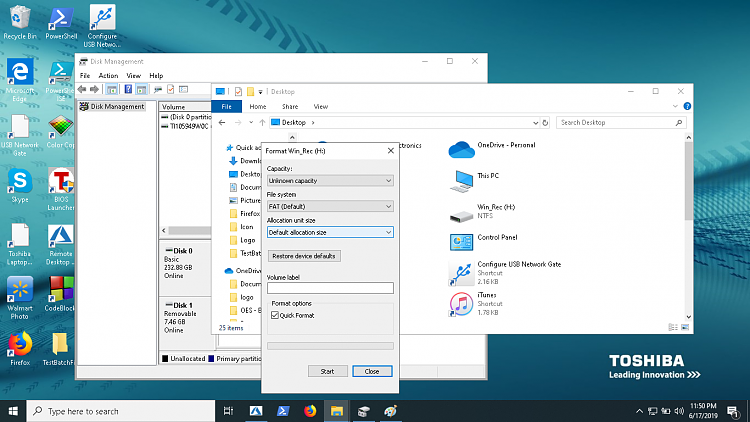Click Restore device defaults button
The height and width of the screenshot is (422, 750).
click(x=304, y=256)
